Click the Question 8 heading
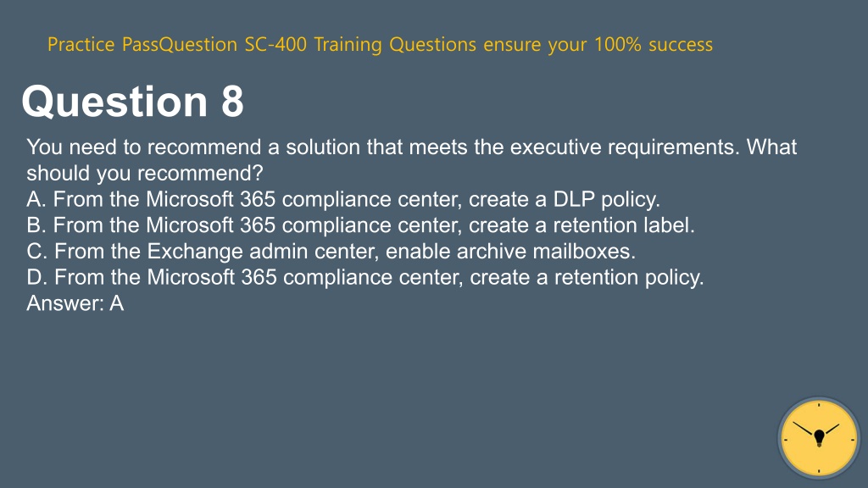 tap(132, 102)
